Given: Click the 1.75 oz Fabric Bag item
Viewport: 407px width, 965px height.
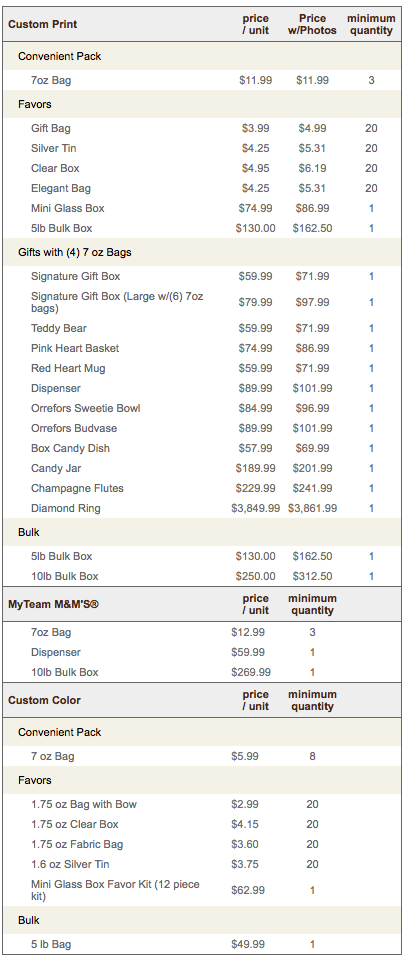Looking at the screenshot, I should [x=77, y=844].
